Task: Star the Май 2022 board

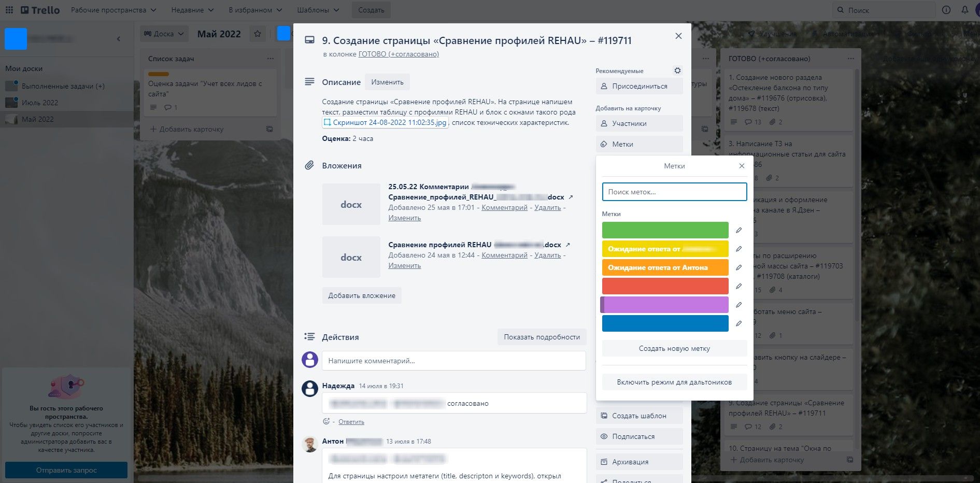Action: point(257,34)
